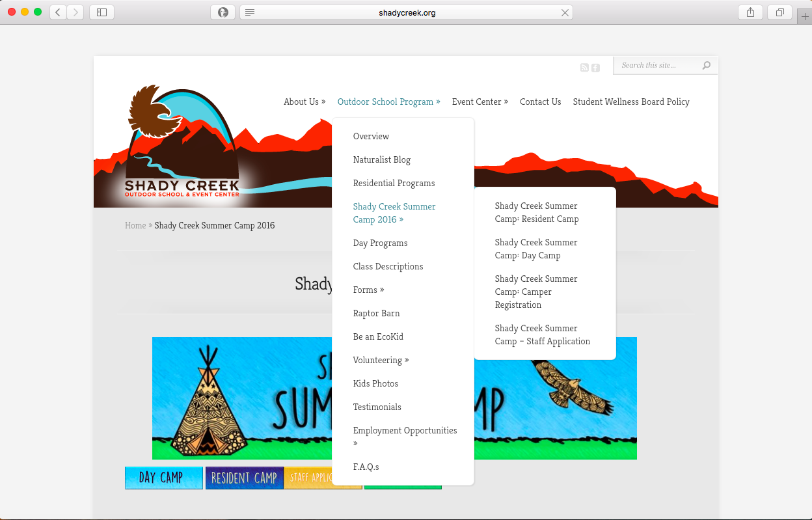Screen dimensions: 812x520
Task: Click the orange STAFF APPLICATION button
Action: point(309,478)
